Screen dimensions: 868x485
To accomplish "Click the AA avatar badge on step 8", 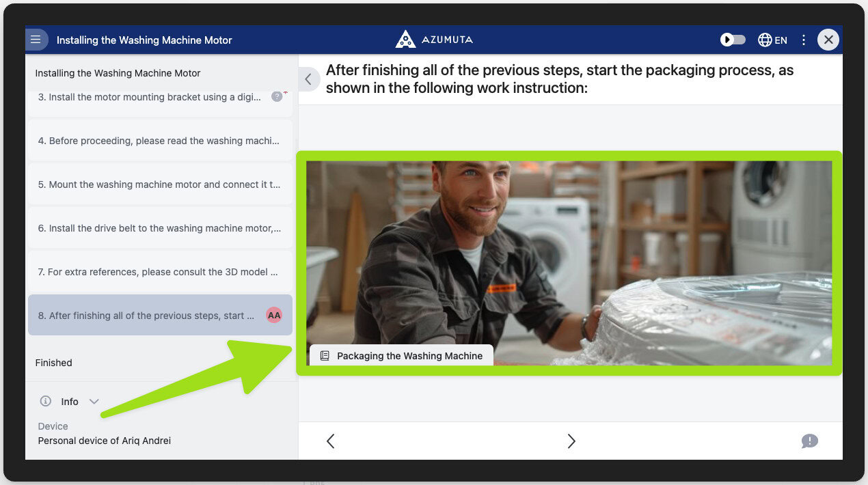I will (x=274, y=315).
